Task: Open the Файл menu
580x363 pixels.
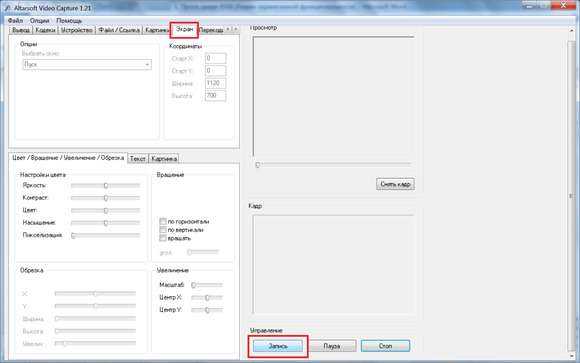Action: tap(15, 20)
